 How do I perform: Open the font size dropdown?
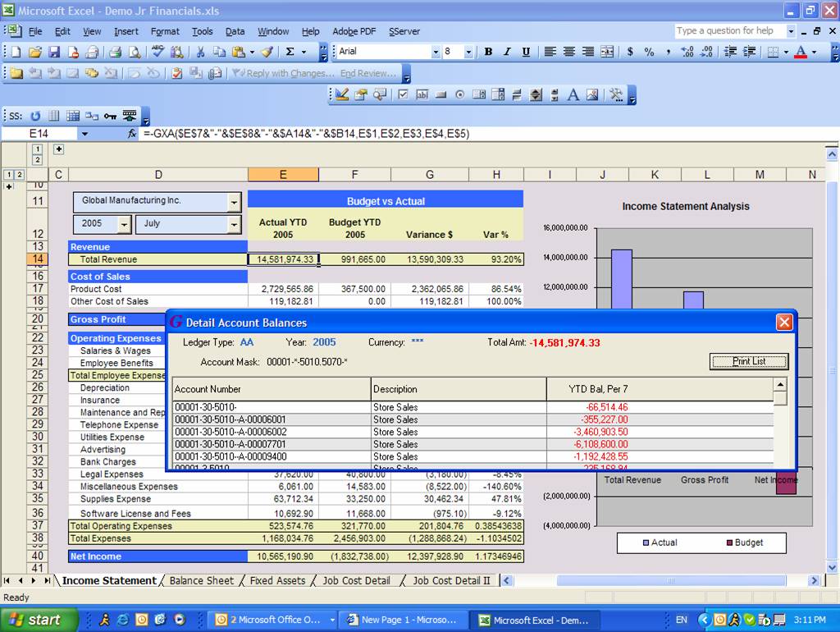tap(468, 52)
